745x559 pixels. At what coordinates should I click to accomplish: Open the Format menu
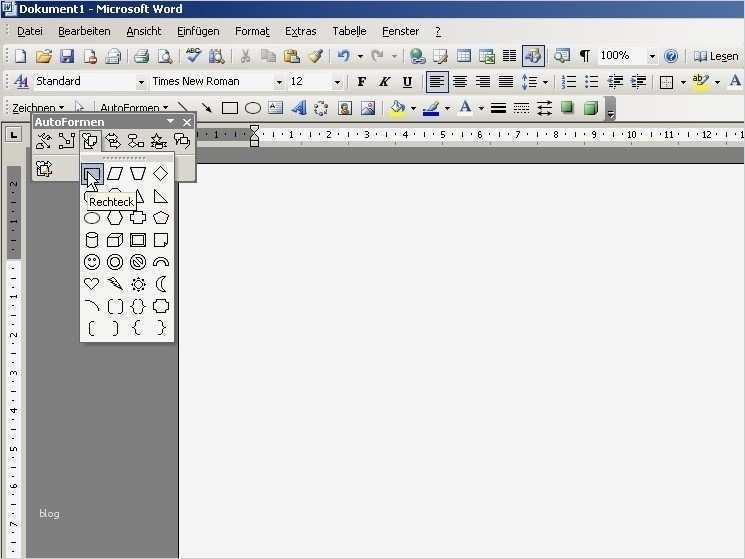252,31
